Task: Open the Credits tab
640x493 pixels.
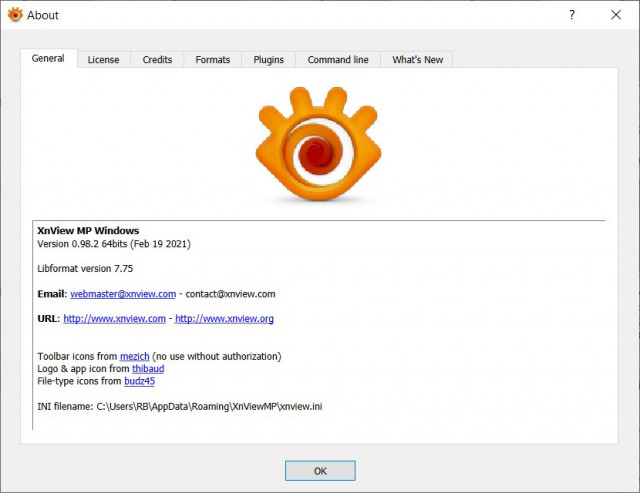Action: [x=157, y=60]
